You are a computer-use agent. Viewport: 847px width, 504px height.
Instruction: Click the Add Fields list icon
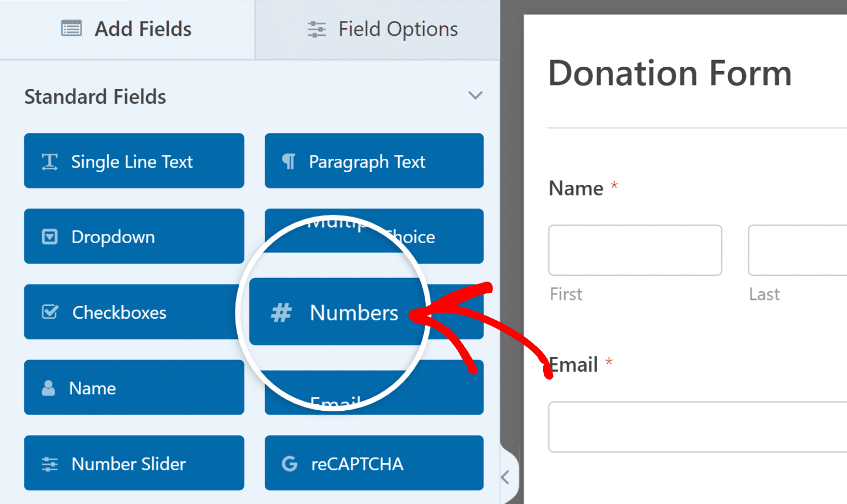click(70, 28)
